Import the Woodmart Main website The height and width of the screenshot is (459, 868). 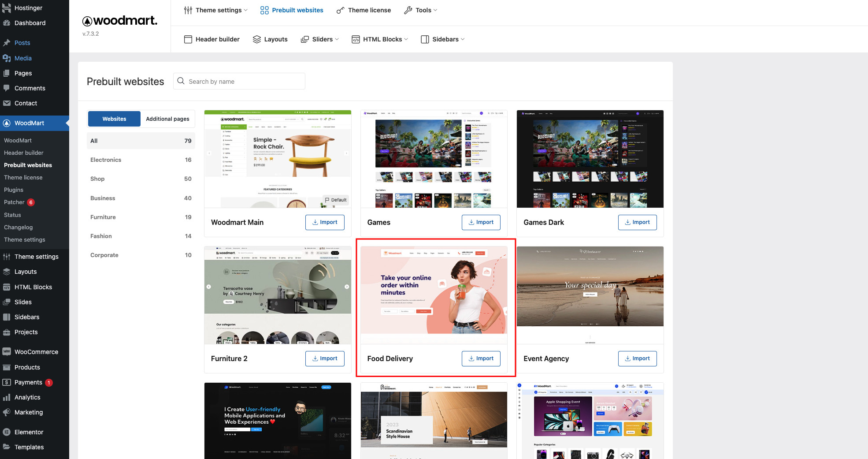click(x=325, y=222)
